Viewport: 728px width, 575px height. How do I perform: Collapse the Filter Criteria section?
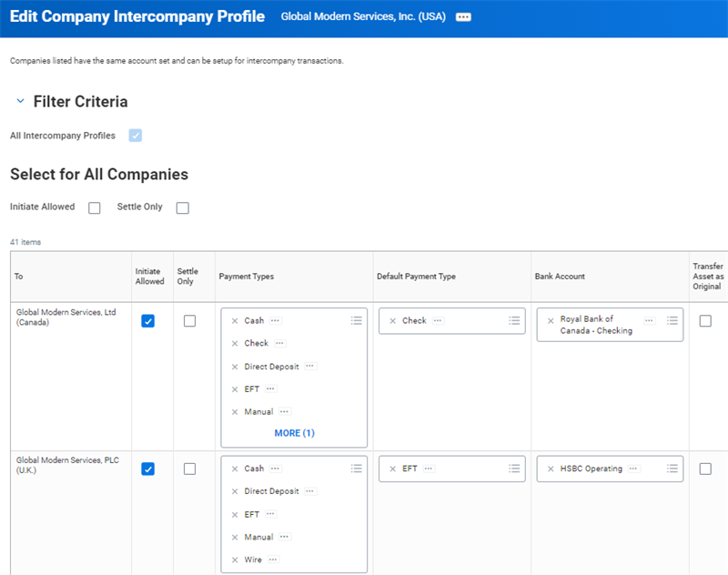point(20,101)
